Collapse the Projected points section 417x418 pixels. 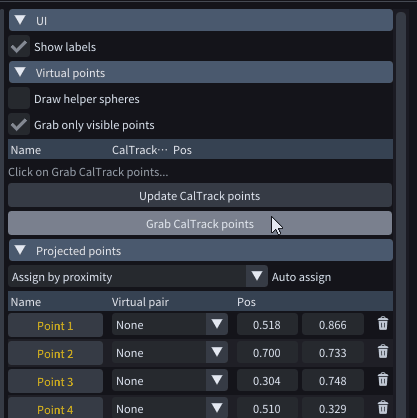tap(201, 250)
